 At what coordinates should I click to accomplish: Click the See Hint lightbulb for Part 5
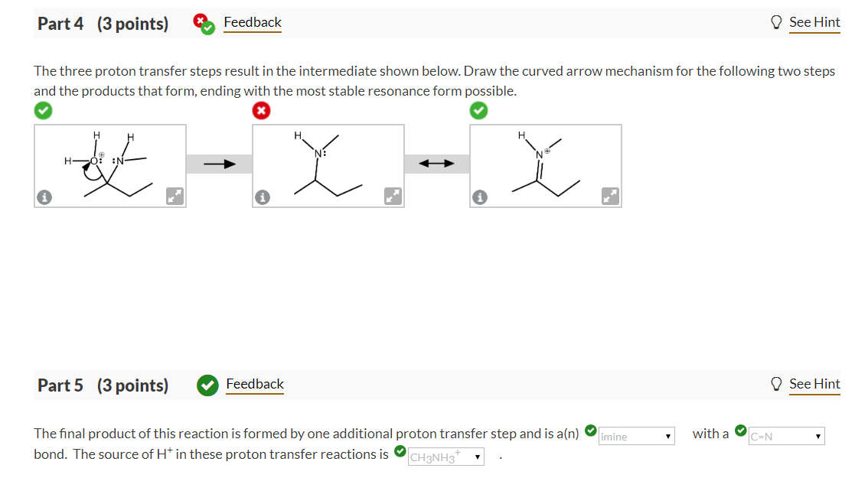coord(777,384)
